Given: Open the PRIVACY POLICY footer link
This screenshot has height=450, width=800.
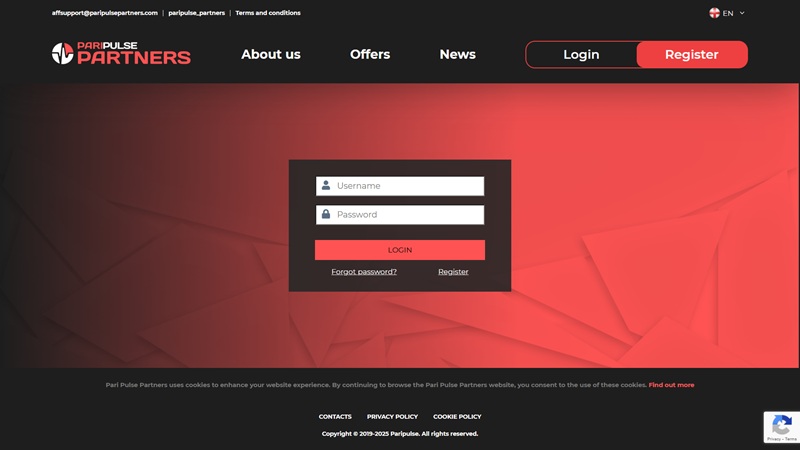Looking at the screenshot, I should pyautogui.click(x=392, y=416).
